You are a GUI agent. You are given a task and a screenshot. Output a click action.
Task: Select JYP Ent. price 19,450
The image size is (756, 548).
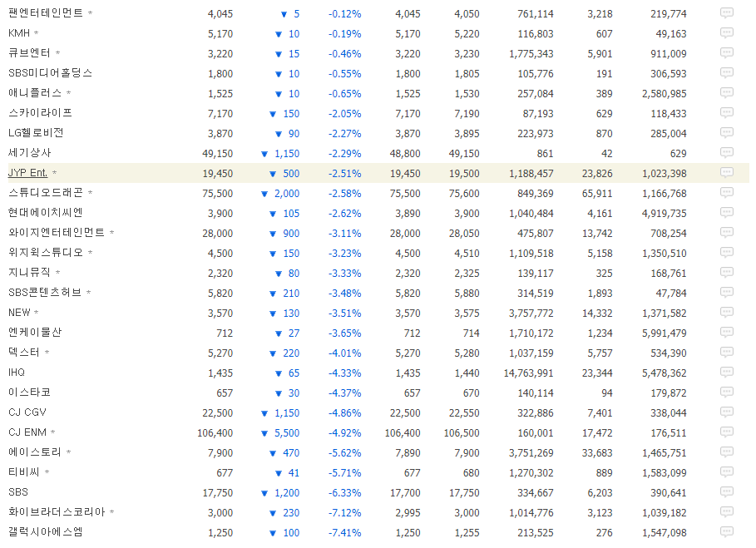(217, 174)
